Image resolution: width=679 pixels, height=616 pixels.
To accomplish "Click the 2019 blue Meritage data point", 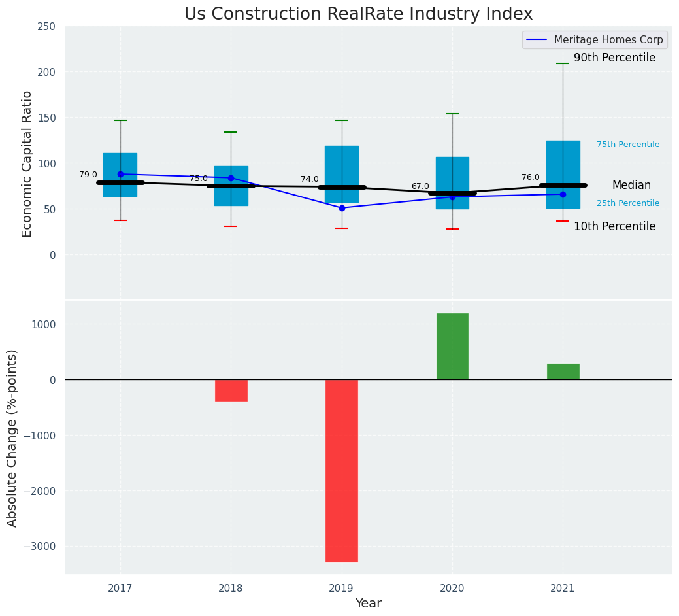I will 342,208.
